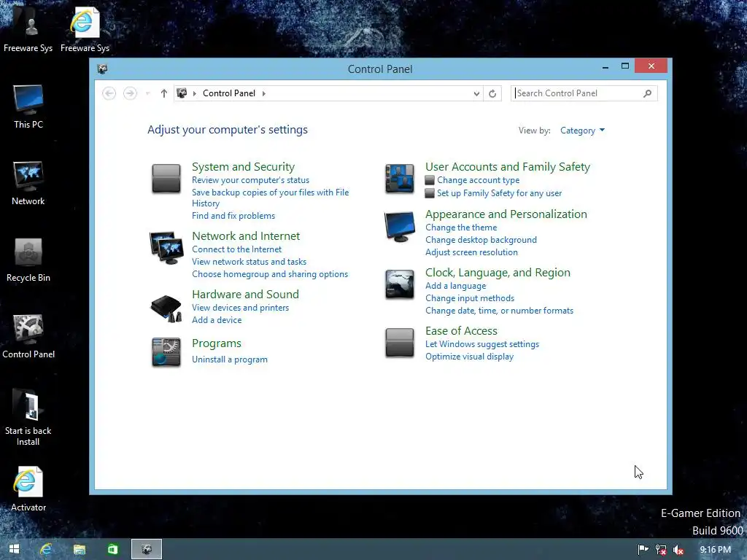Click the search magnifier icon
Viewport: 747px width, 560px height.
(x=647, y=93)
